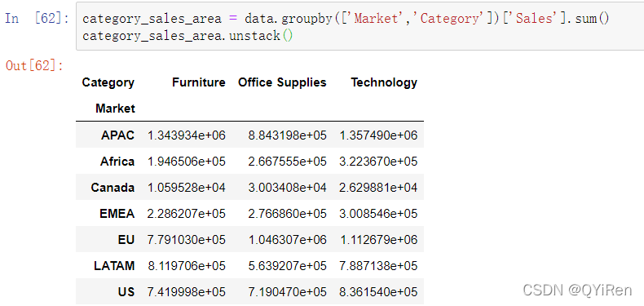Click EU Furniture value 7.791030e+05

[x=187, y=240]
